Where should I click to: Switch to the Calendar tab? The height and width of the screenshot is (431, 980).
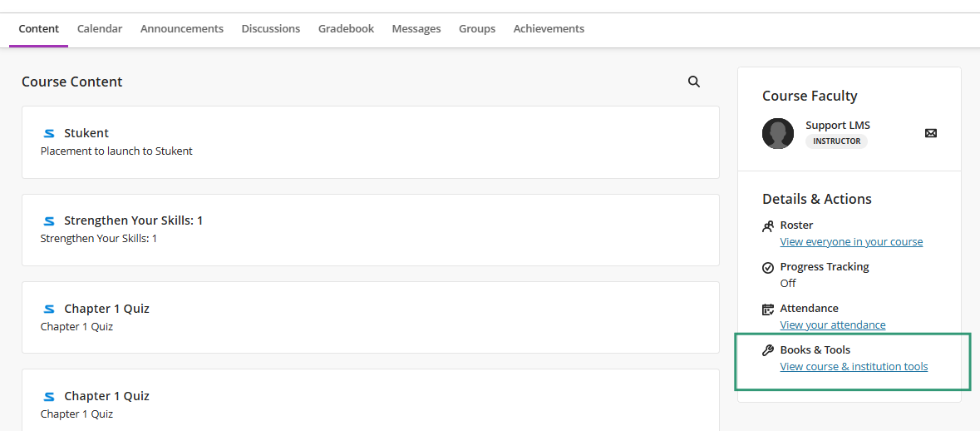pos(100,29)
